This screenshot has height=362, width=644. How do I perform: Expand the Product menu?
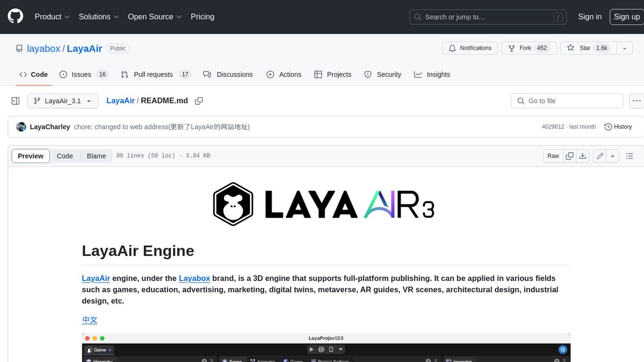(52, 17)
